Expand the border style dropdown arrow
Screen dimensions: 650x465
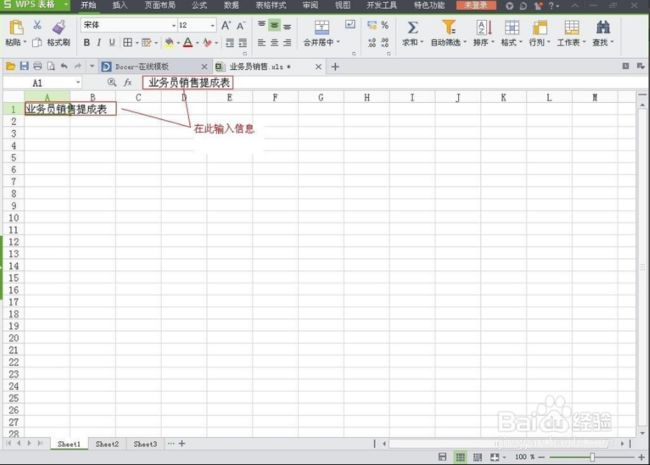click(x=136, y=42)
